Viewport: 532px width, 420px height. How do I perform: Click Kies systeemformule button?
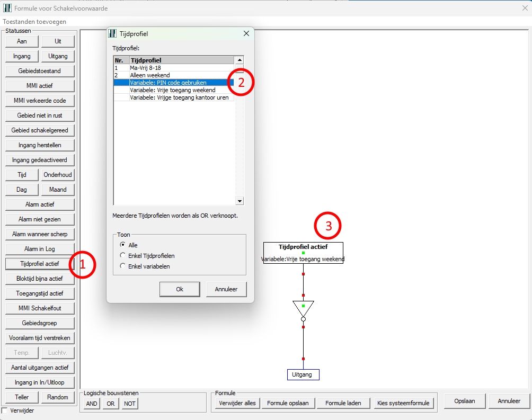click(x=405, y=403)
